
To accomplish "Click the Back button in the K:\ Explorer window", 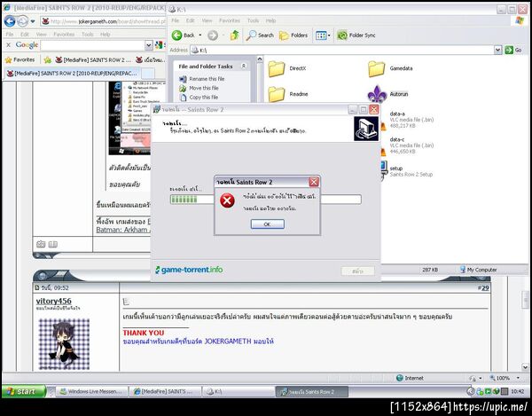I will click(x=183, y=35).
